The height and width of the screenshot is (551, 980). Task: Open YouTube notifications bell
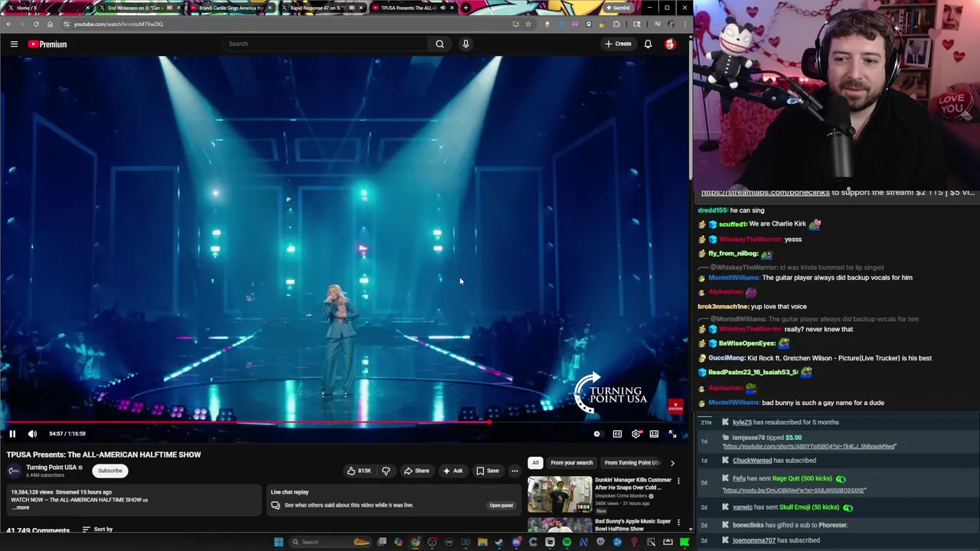coord(648,44)
